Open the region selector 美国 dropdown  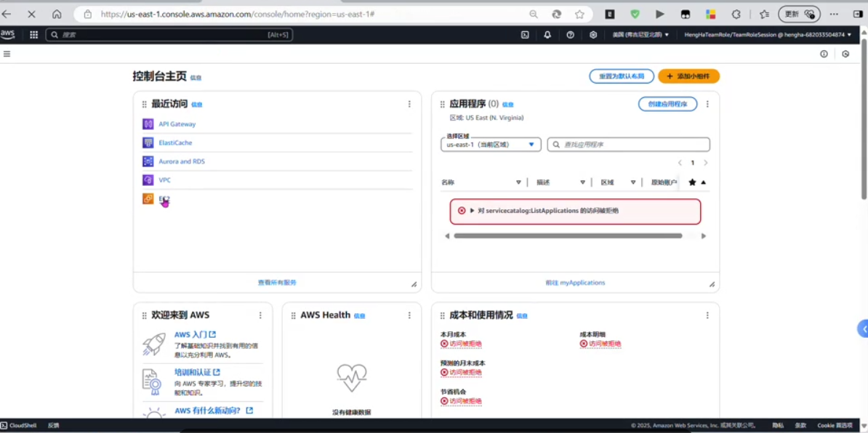click(x=640, y=35)
